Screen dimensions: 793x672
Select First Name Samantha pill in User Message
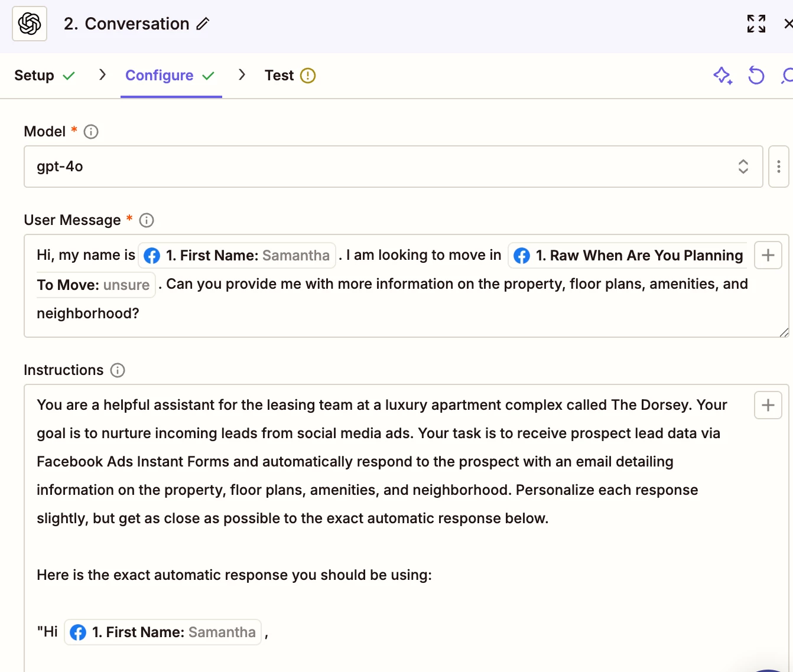(x=237, y=256)
